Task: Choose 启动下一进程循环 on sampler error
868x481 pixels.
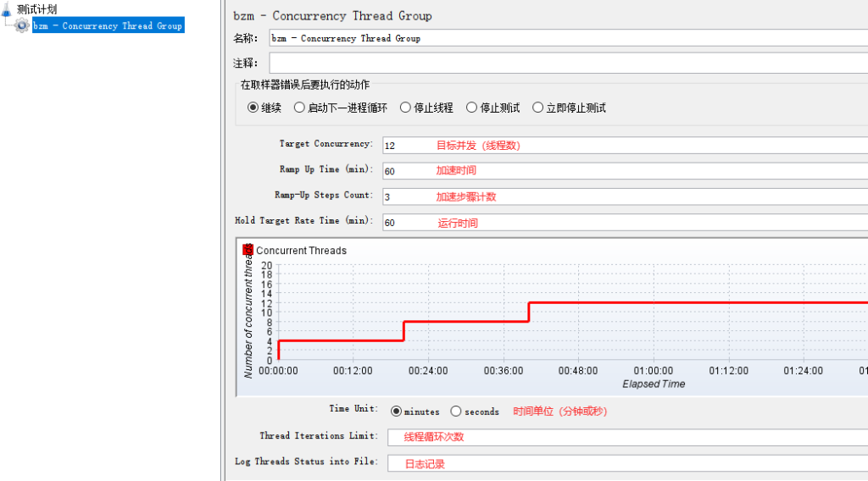Action: pyautogui.click(x=299, y=108)
